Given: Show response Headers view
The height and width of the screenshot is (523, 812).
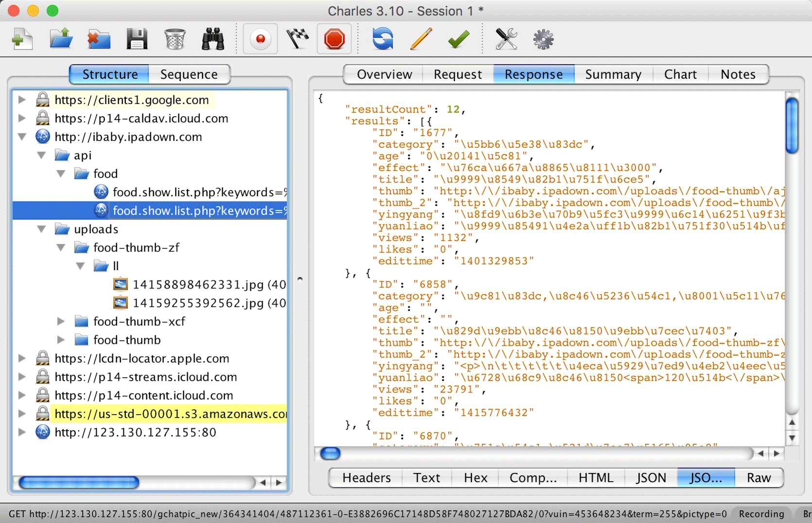Looking at the screenshot, I should (366, 478).
